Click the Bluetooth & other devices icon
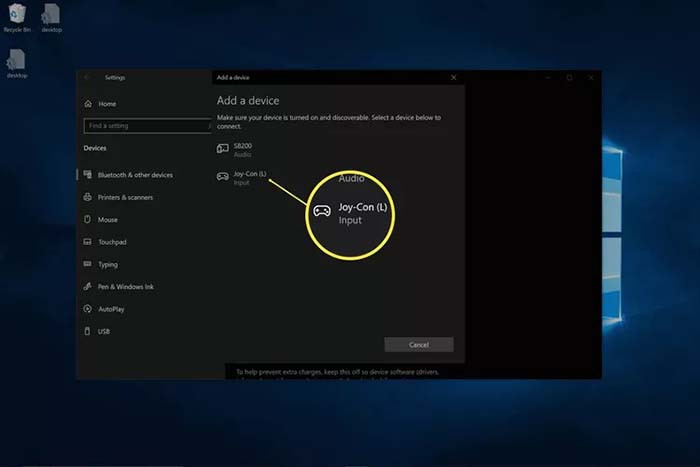This screenshot has width=700, height=467. [88, 174]
